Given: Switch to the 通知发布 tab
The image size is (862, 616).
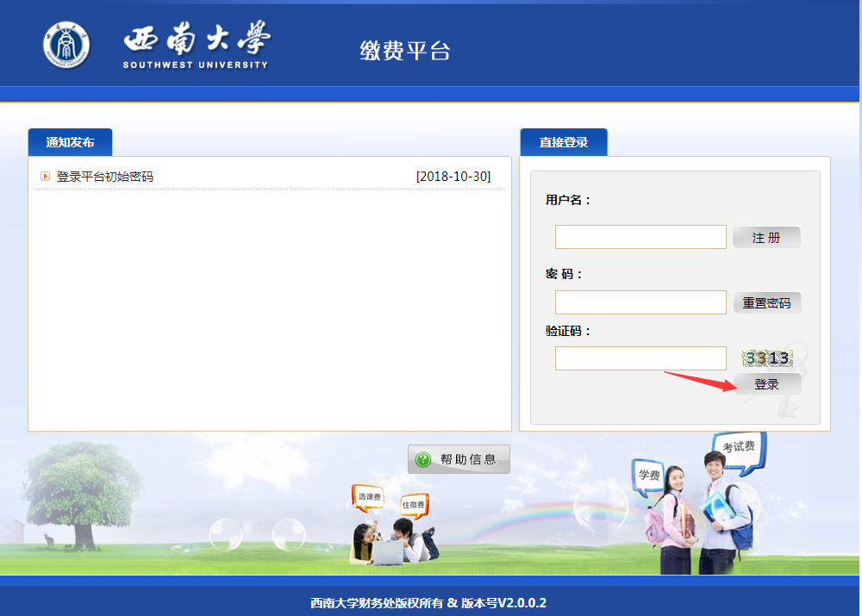Looking at the screenshot, I should pyautogui.click(x=70, y=142).
